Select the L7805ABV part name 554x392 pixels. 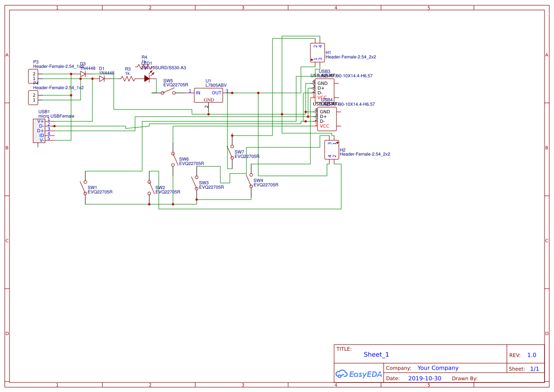click(x=216, y=85)
